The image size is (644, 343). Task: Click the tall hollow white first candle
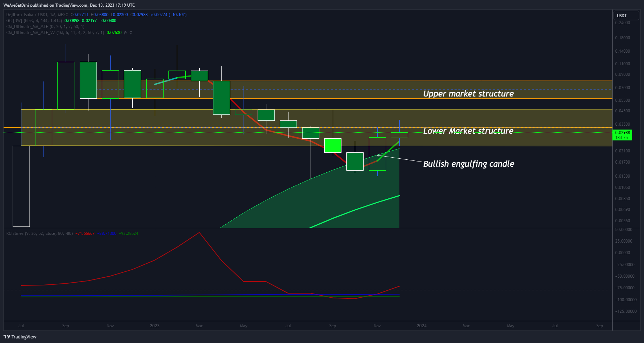21,186
